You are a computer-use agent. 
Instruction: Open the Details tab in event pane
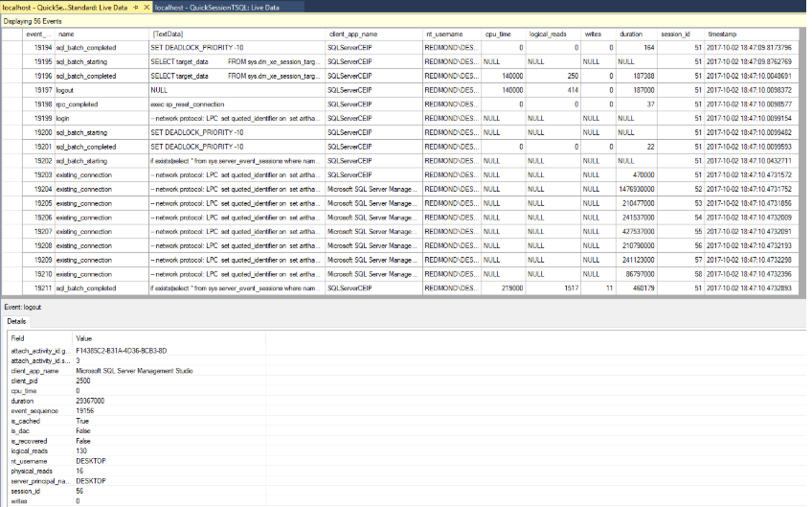16,321
